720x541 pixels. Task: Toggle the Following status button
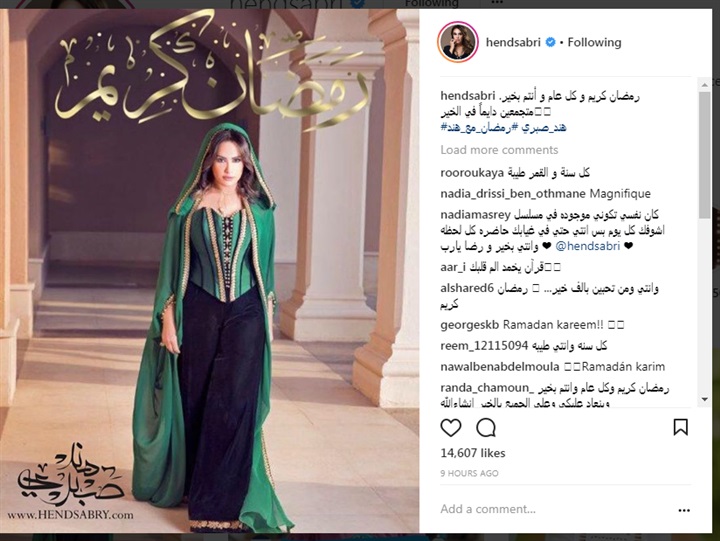tap(594, 42)
